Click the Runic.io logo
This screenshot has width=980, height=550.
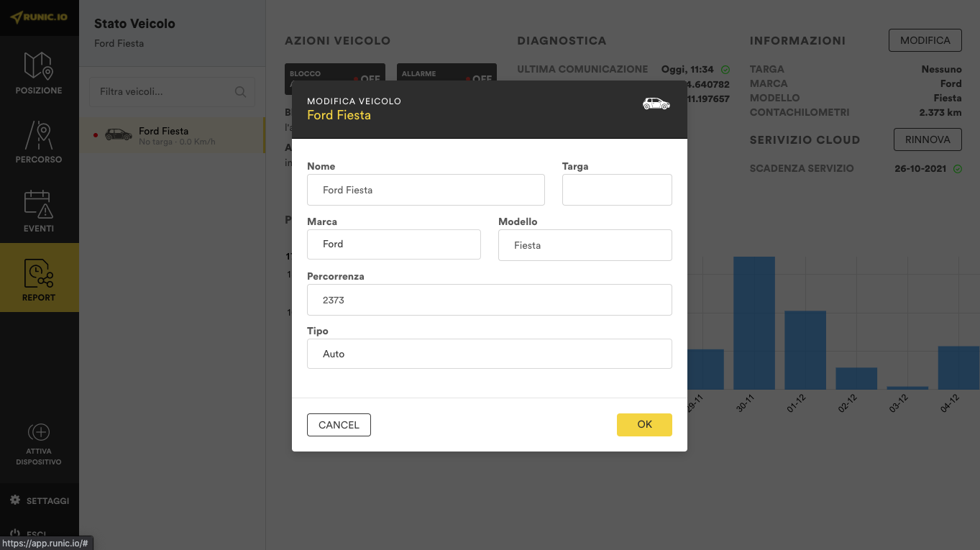pyautogui.click(x=39, y=17)
